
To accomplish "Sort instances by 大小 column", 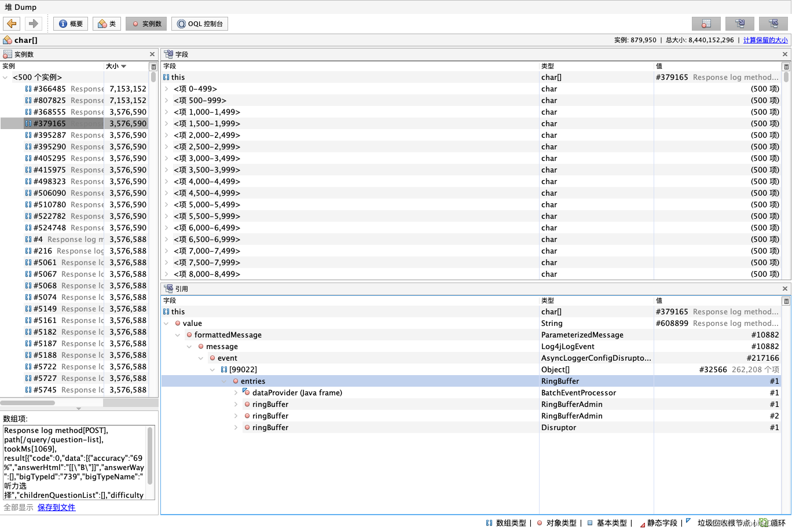I will coord(126,66).
